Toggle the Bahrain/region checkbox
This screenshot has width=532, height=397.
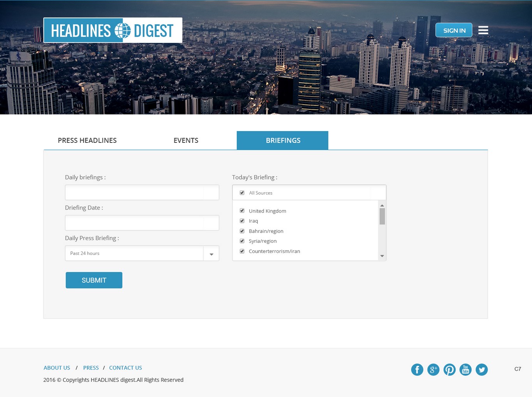(242, 231)
